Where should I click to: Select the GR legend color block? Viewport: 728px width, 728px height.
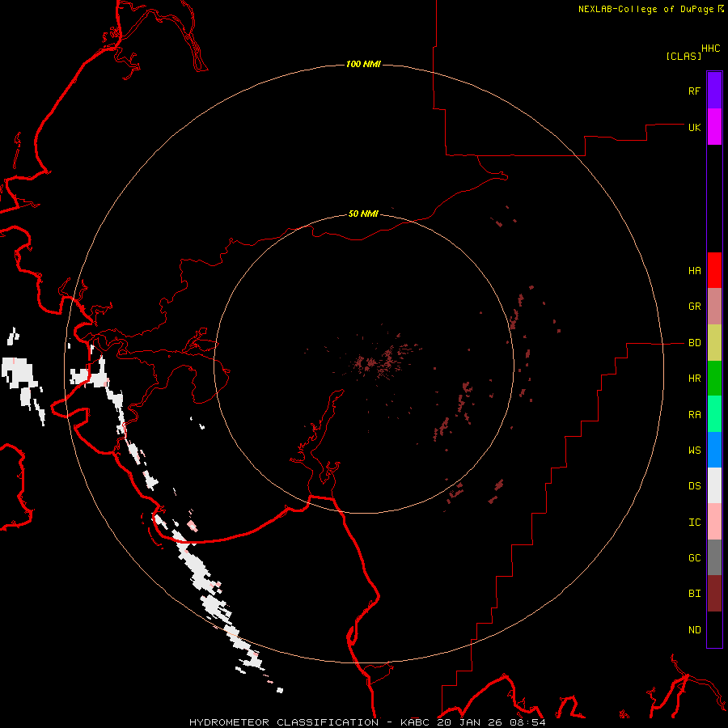click(x=714, y=307)
